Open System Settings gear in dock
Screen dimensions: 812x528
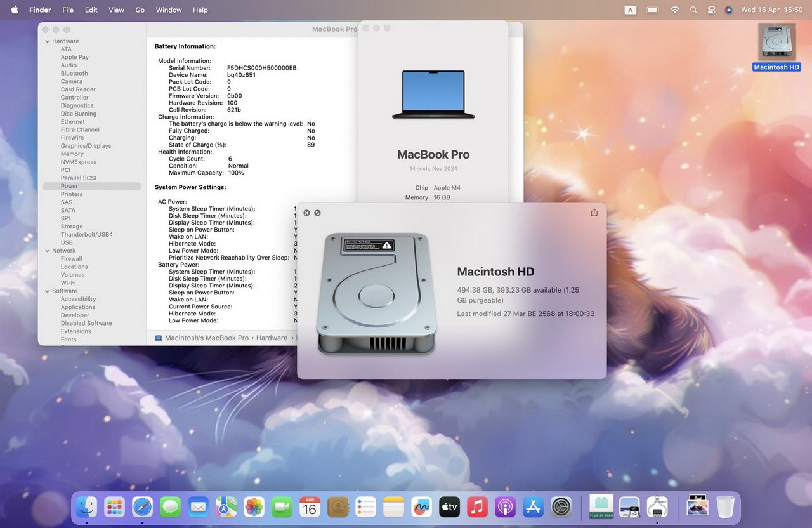(561, 507)
